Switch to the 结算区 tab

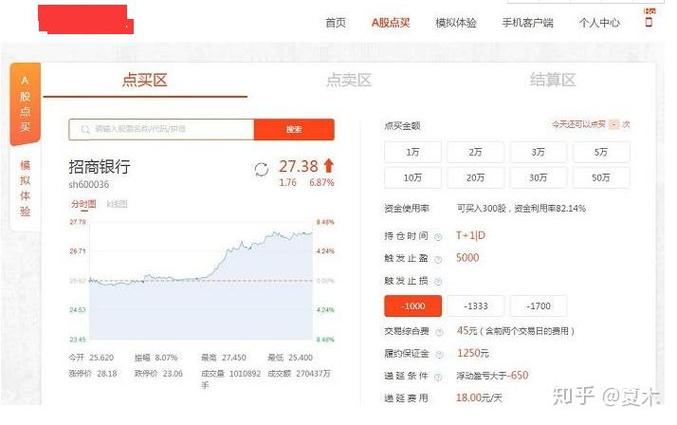pos(553,80)
